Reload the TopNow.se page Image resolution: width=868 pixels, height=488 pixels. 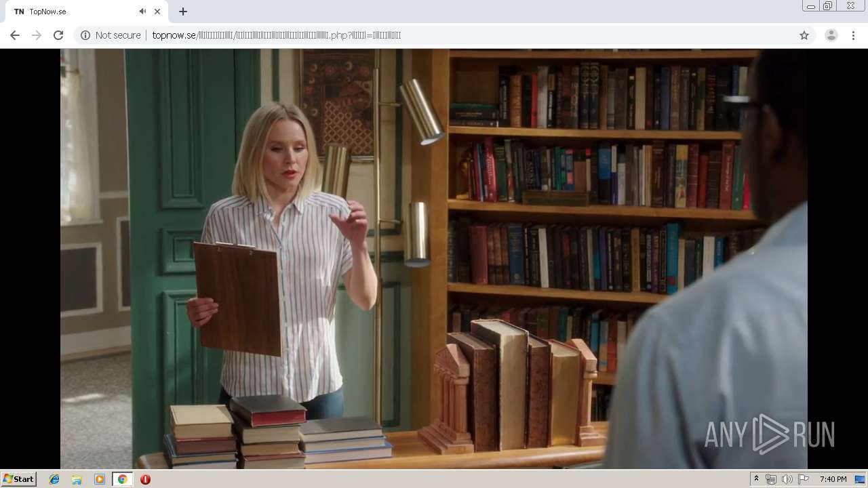pyautogui.click(x=58, y=35)
